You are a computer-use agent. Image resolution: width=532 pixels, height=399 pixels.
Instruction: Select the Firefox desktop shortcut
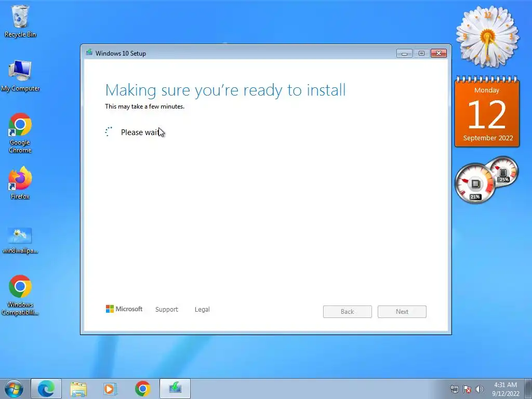(20, 183)
